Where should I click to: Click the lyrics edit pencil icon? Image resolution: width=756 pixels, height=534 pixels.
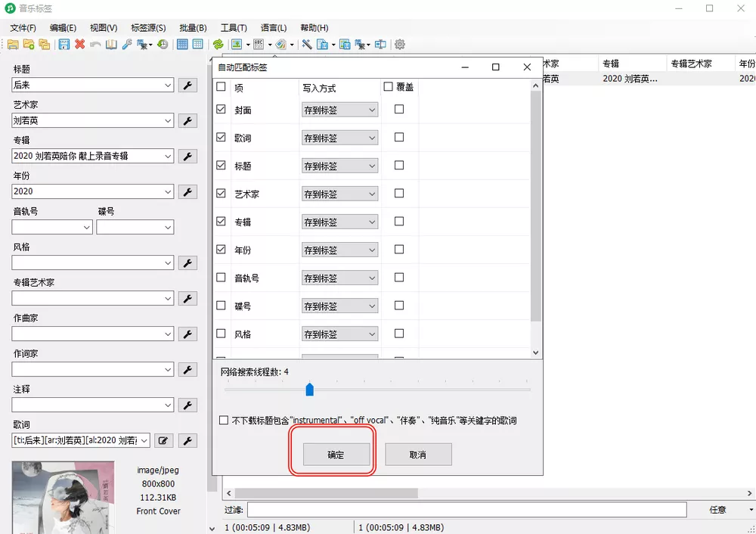coord(163,440)
